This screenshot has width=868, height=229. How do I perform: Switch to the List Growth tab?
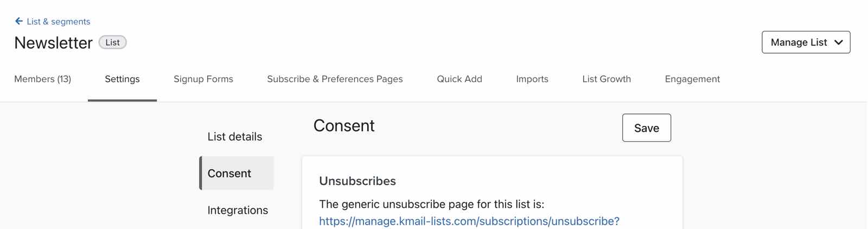(x=607, y=79)
